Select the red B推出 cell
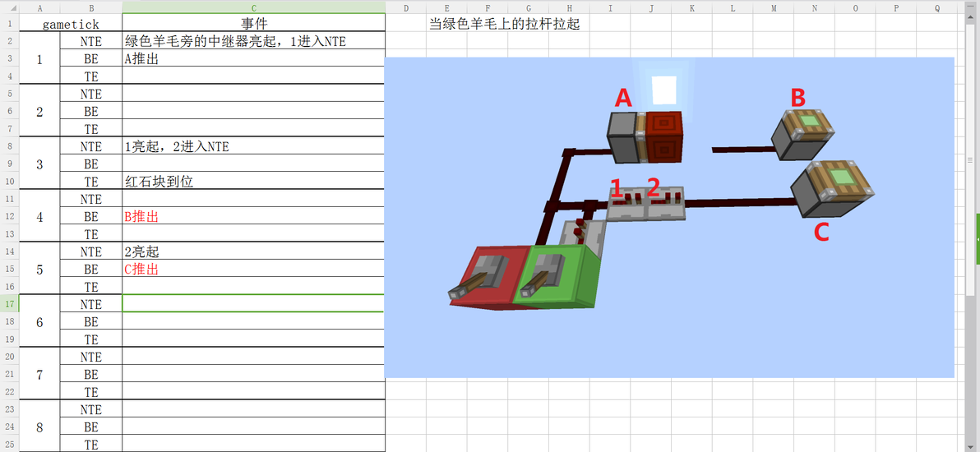Screen dimensions: 980x452 tap(254, 217)
